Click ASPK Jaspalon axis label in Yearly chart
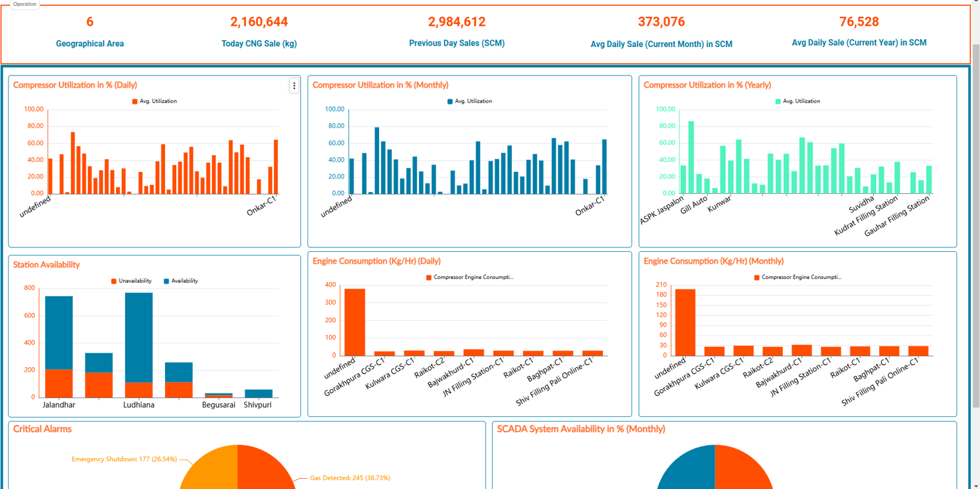This screenshot has width=980, height=489. tap(663, 211)
